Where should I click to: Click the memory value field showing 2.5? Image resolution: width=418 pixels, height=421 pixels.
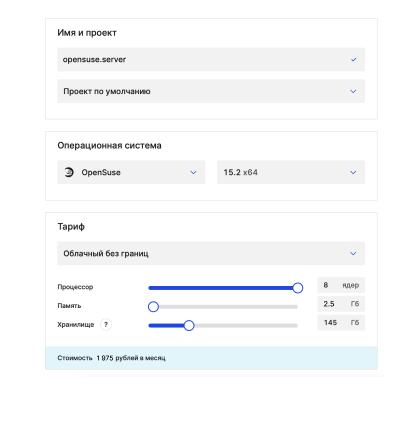pos(341,304)
